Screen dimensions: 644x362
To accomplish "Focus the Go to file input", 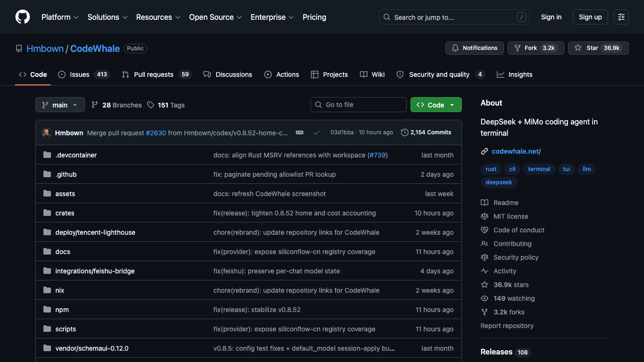I will pos(359,105).
